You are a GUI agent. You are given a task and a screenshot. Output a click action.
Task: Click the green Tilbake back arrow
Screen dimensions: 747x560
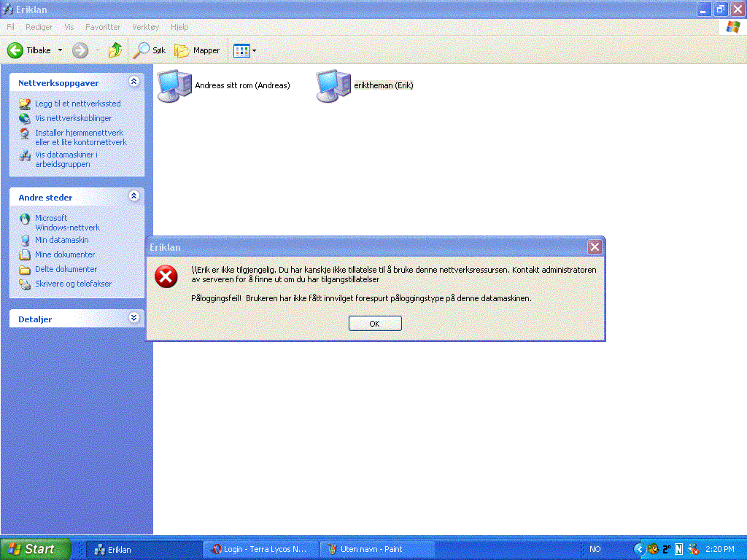click(15, 50)
